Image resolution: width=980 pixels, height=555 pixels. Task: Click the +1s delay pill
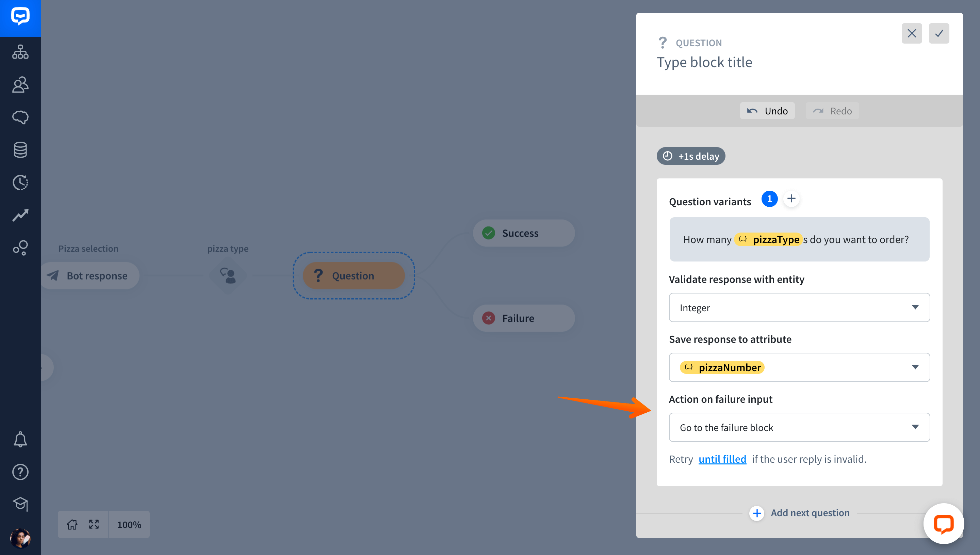[x=690, y=156]
